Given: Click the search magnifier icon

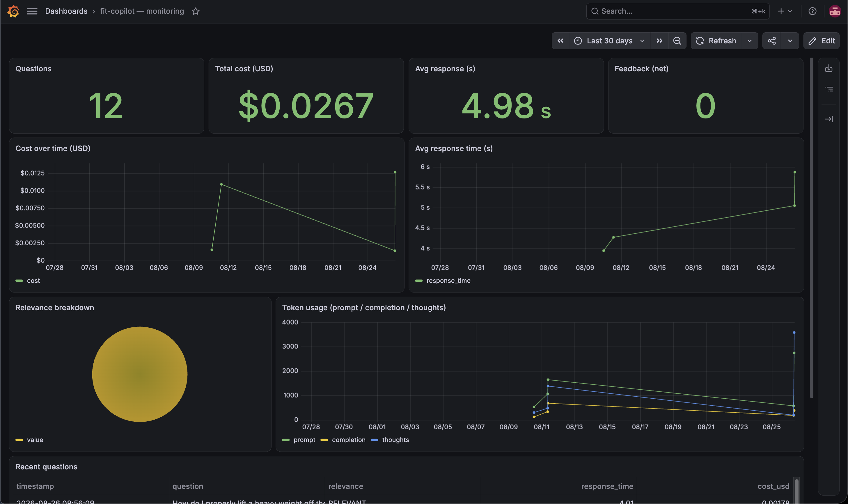Looking at the screenshot, I should (595, 11).
